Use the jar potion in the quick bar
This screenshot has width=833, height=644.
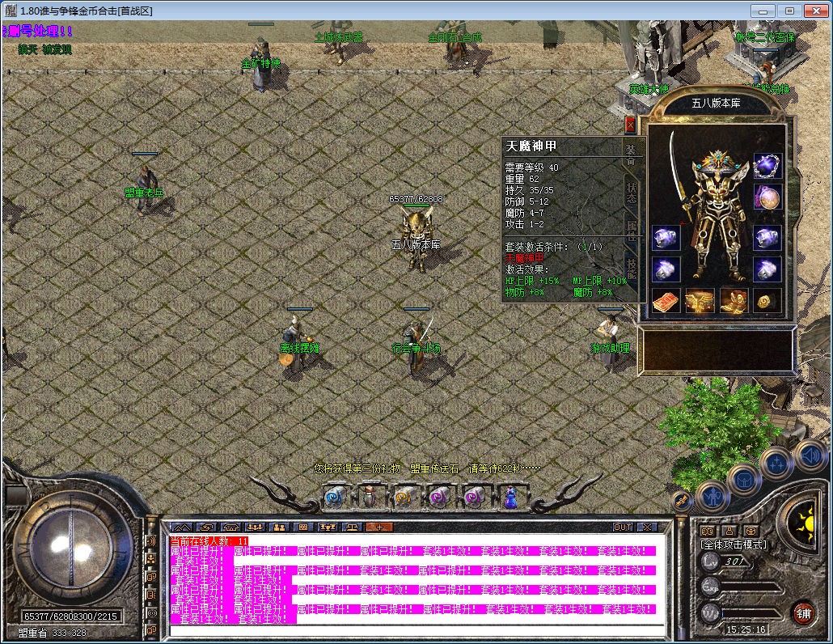click(370, 498)
